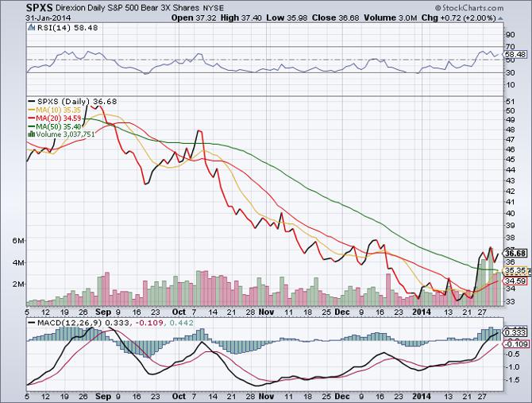532x403 pixels.
Task: Click the bold 36.68 price tag on axis
Action: coord(515,254)
